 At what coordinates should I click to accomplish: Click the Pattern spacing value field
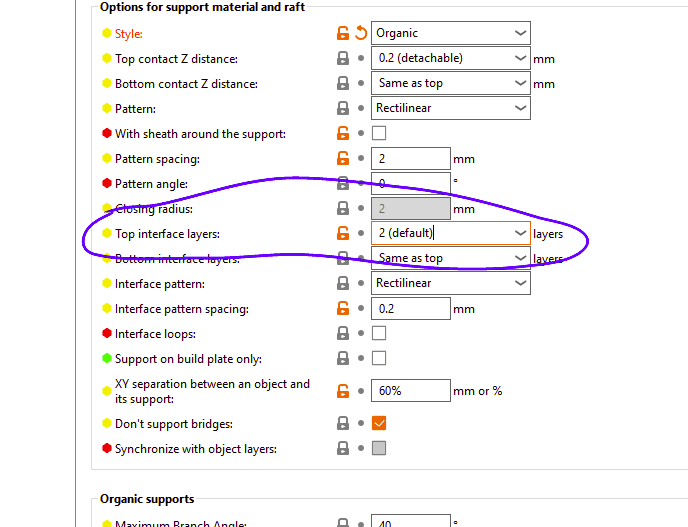click(x=410, y=158)
